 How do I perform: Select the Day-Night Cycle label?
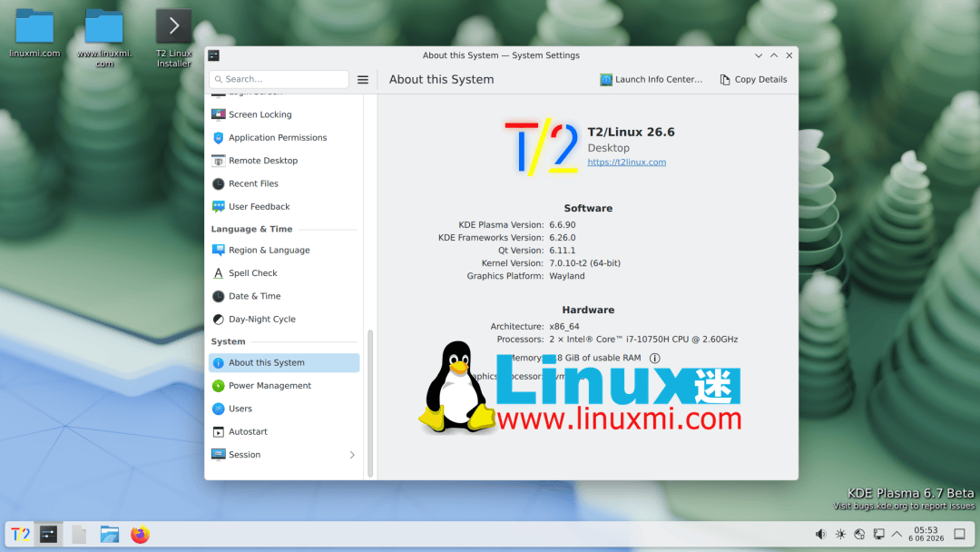coord(262,320)
